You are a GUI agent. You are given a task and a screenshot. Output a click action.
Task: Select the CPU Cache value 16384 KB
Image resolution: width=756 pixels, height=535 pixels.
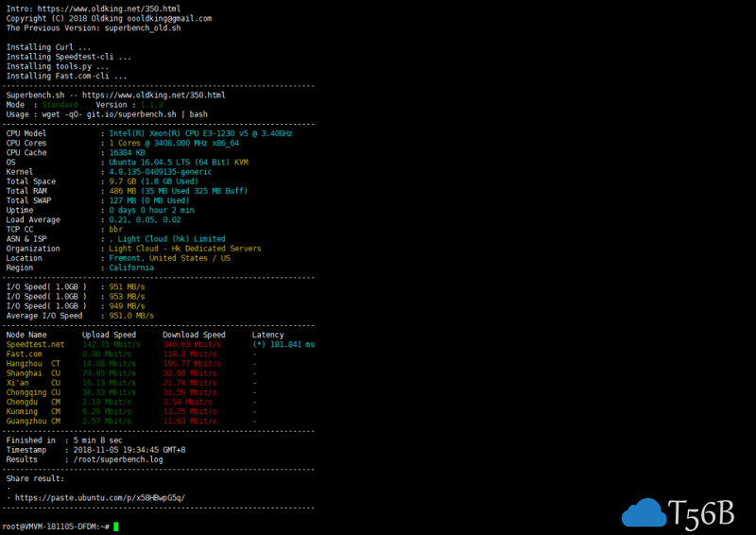pyautogui.click(x=127, y=152)
